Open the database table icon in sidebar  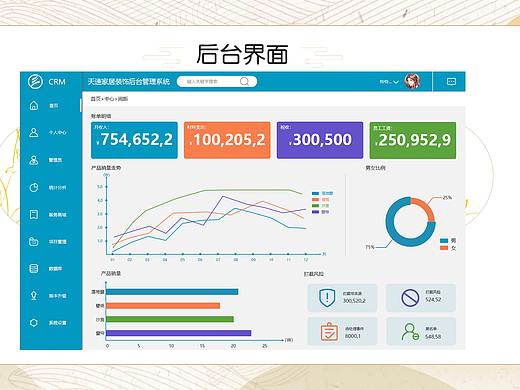tap(34, 268)
